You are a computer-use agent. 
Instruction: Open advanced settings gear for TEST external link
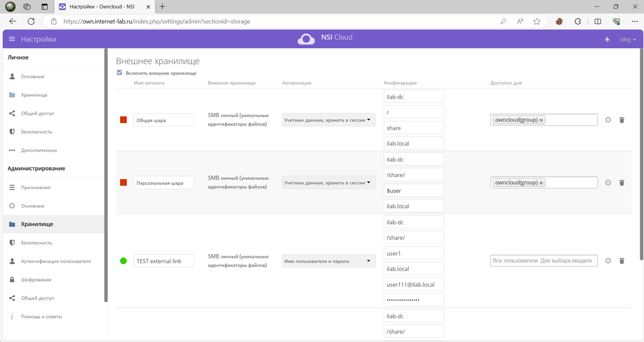click(x=608, y=261)
